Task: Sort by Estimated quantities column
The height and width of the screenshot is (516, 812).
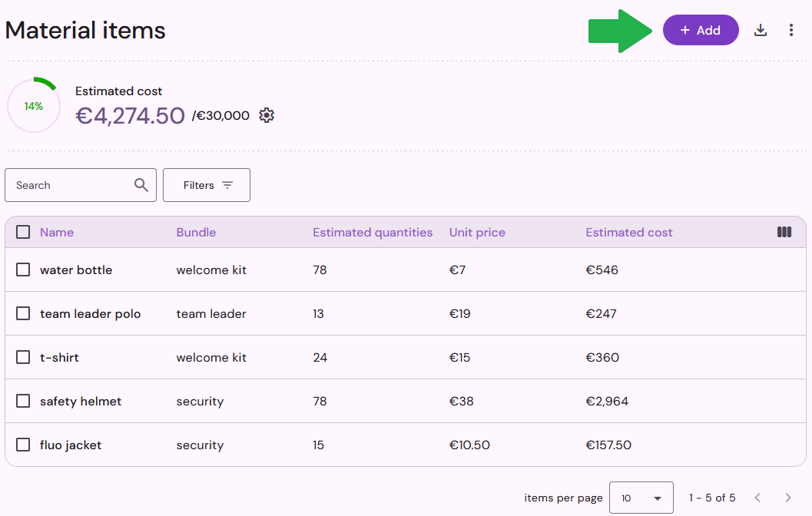Action: [373, 233]
